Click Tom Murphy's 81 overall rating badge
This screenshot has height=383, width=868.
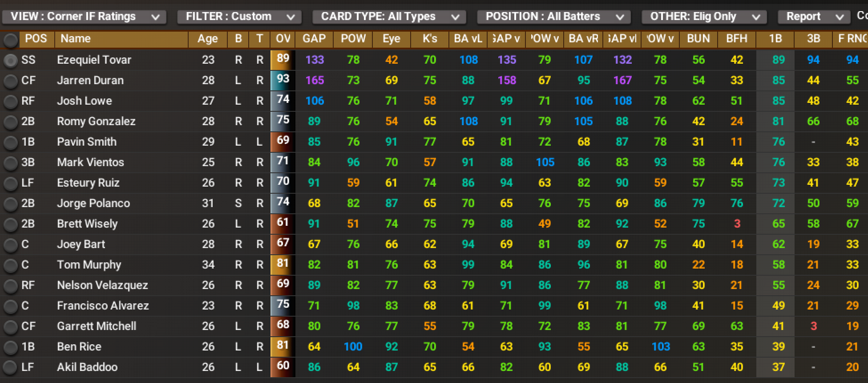tap(283, 265)
